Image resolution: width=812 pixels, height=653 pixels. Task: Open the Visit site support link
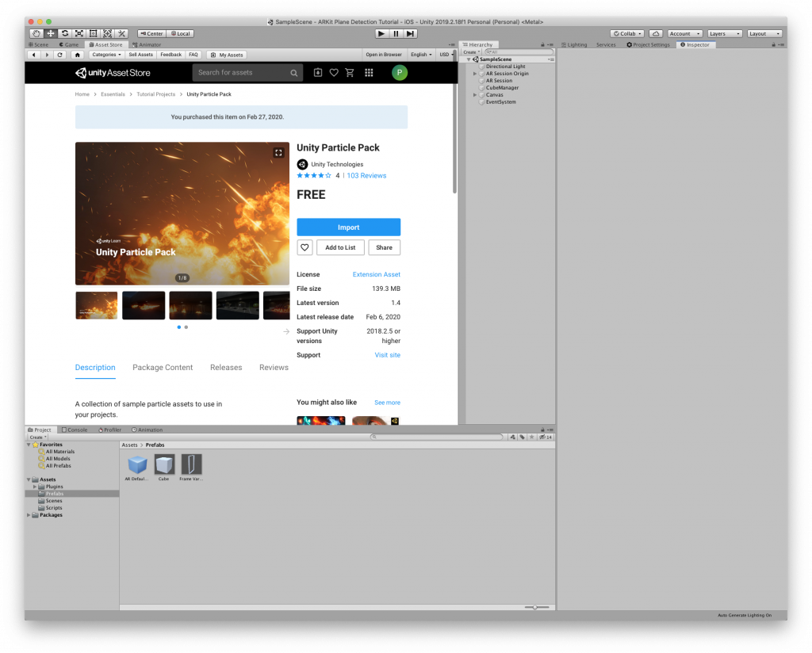coord(387,356)
